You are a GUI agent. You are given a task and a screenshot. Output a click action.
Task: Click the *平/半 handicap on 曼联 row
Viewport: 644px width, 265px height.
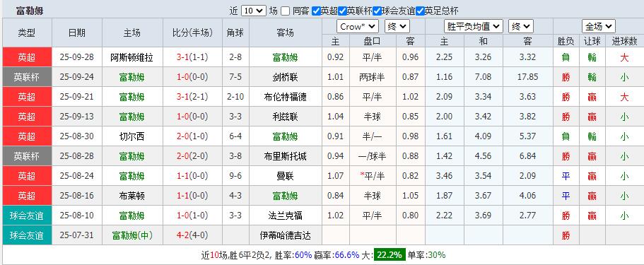click(372, 176)
